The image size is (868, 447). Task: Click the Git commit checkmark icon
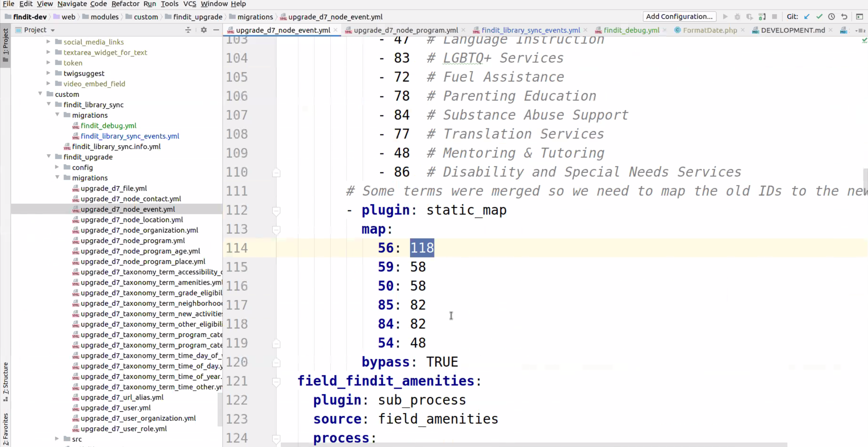coord(819,16)
